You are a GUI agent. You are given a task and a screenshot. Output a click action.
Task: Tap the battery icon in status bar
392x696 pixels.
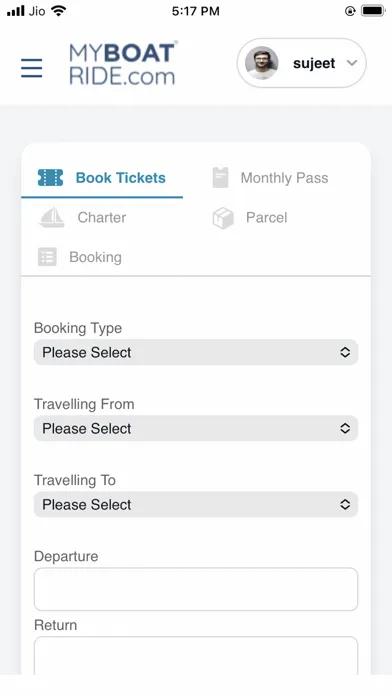(x=372, y=11)
